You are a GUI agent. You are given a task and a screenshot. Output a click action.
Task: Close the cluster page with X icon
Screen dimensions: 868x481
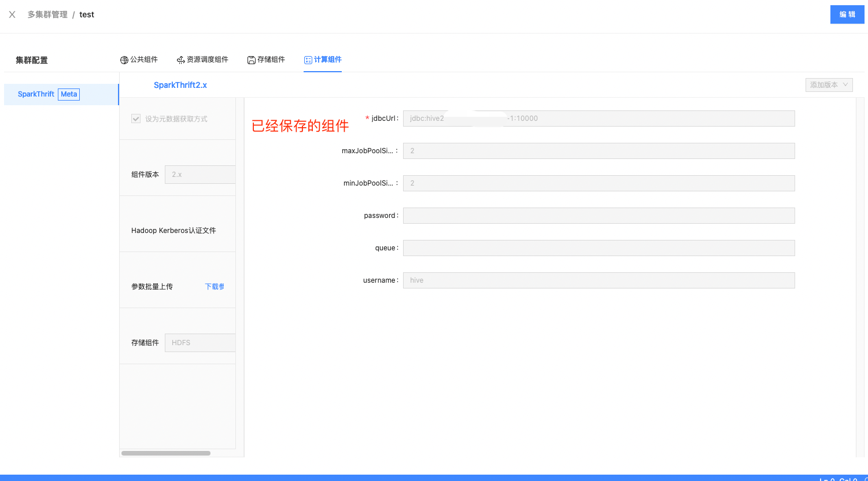[12, 14]
